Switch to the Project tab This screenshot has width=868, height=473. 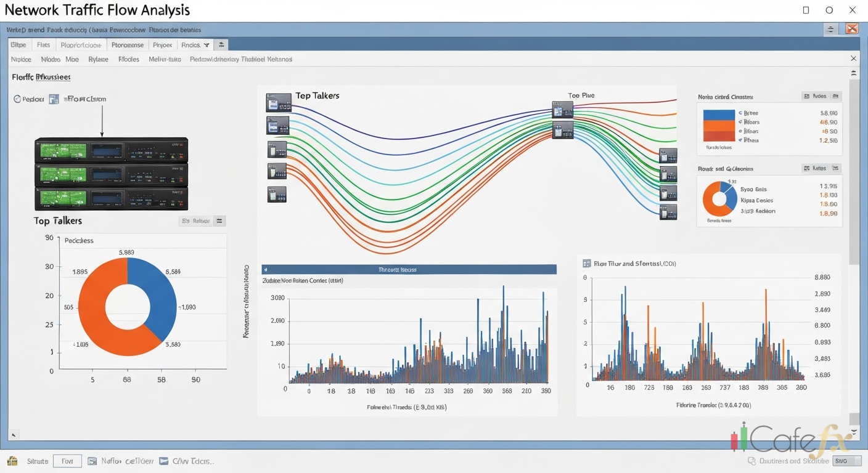(x=162, y=44)
